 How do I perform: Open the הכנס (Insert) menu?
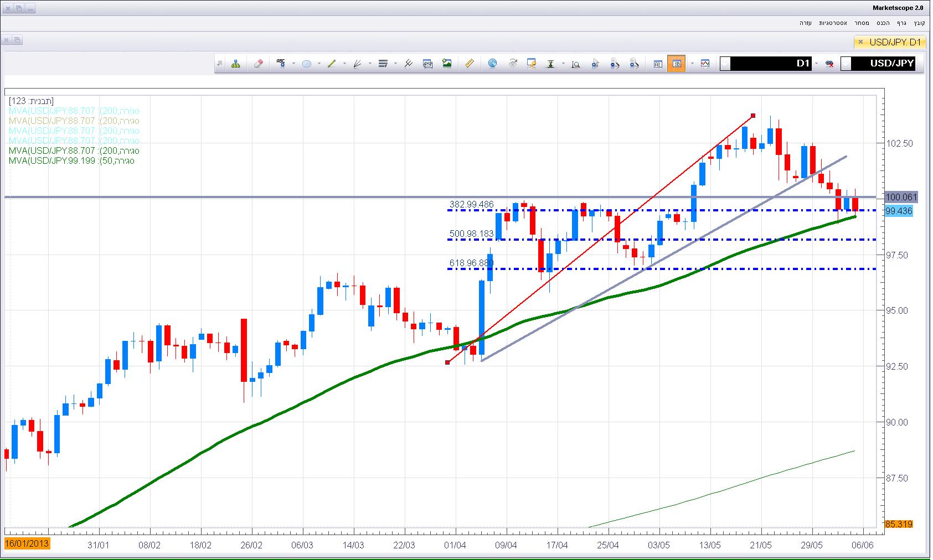coord(883,23)
